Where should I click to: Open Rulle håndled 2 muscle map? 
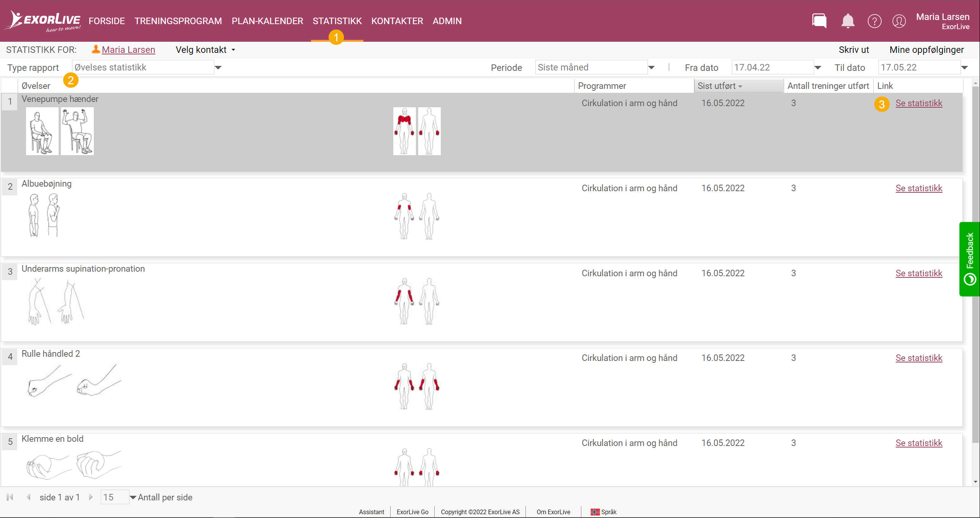pyautogui.click(x=417, y=386)
